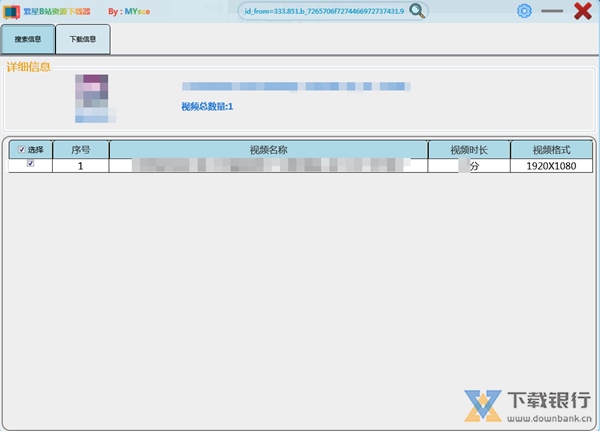Image resolution: width=600 pixels, height=431 pixels.
Task: Click the 序号 column header
Action: click(x=80, y=149)
